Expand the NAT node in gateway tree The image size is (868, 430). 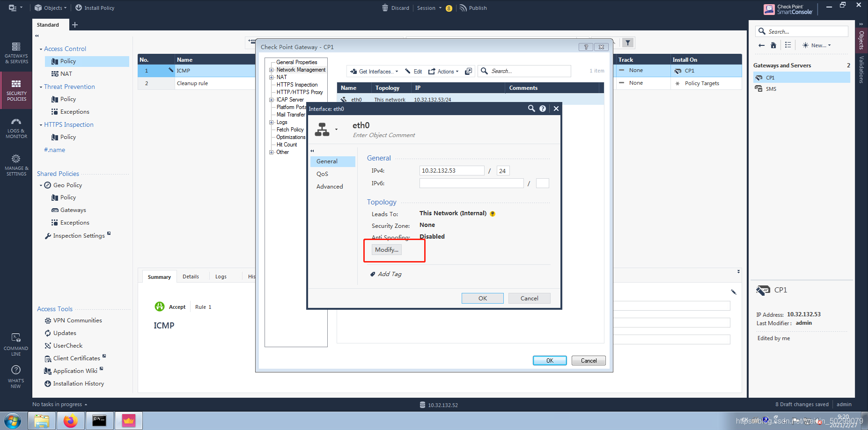pos(271,77)
